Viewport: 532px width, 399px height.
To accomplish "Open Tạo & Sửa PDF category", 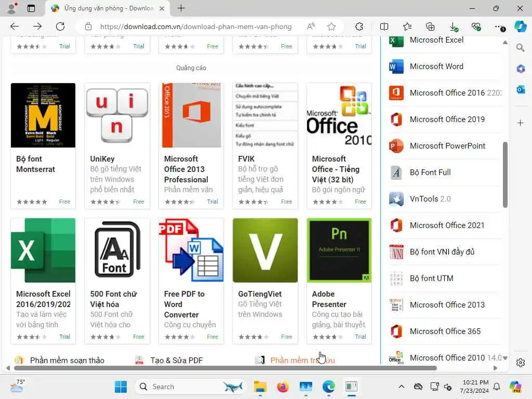I will click(x=177, y=361).
